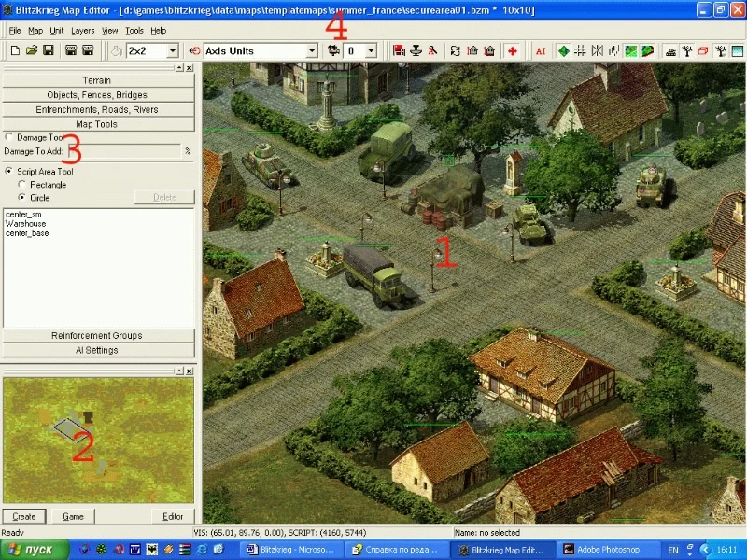Click the EN language indicator in tray

pyautogui.click(x=672, y=550)
